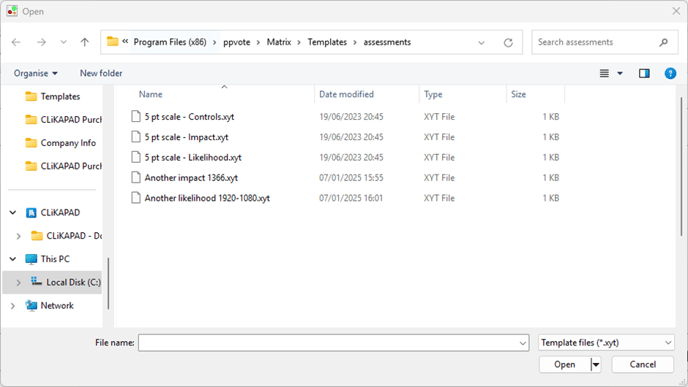Sort files by Size column
Viewport: 688px width, 387px height.
click(518, 94)
